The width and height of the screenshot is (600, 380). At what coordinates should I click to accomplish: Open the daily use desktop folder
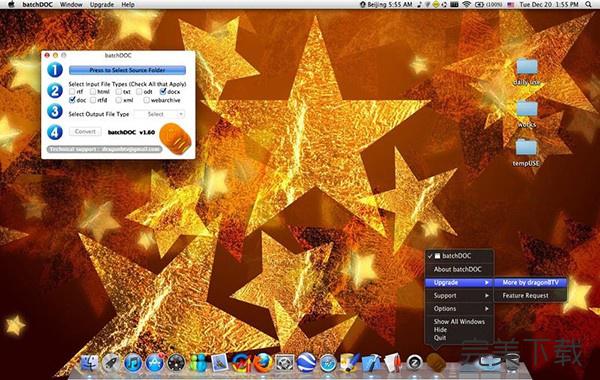(x=527, y=72)
